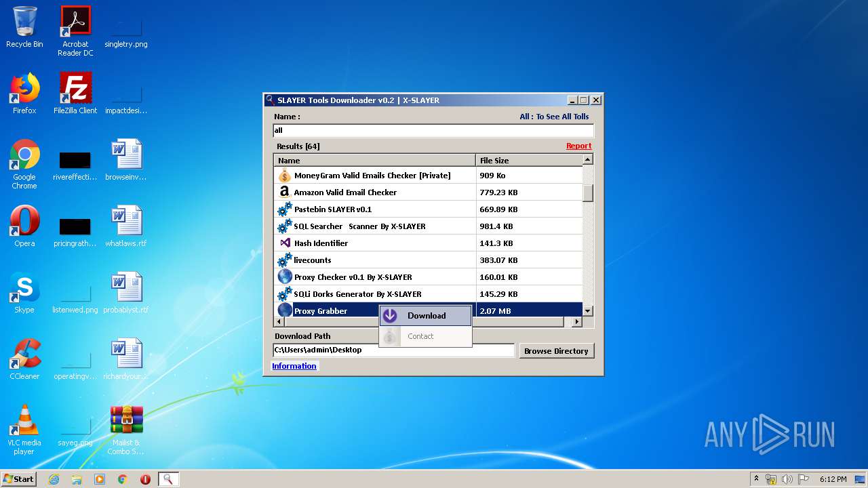This screenshot has height=488, width=868.
Task: Open Internet Explorer from the taskbar
Action: [54, 479]
